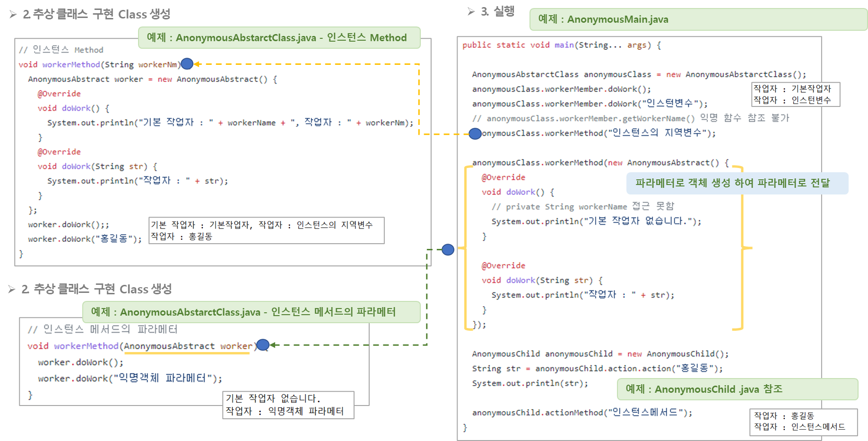Click the '3. 실행' section heading
The height and width of the screenshot is (441, 868).
[x=497, y=11]
